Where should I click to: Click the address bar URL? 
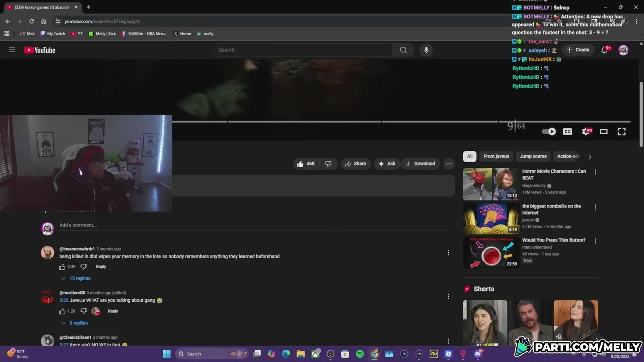click(103, 21)
